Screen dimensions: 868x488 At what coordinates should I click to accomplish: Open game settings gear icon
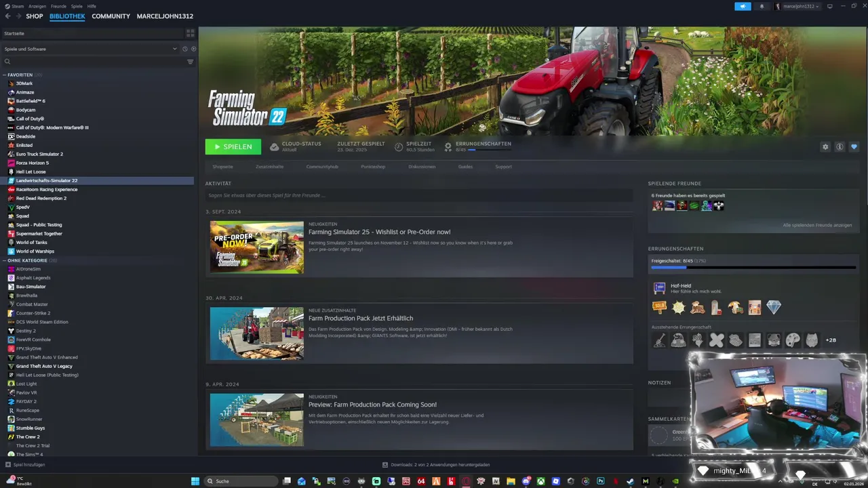[x=825, y=146]
